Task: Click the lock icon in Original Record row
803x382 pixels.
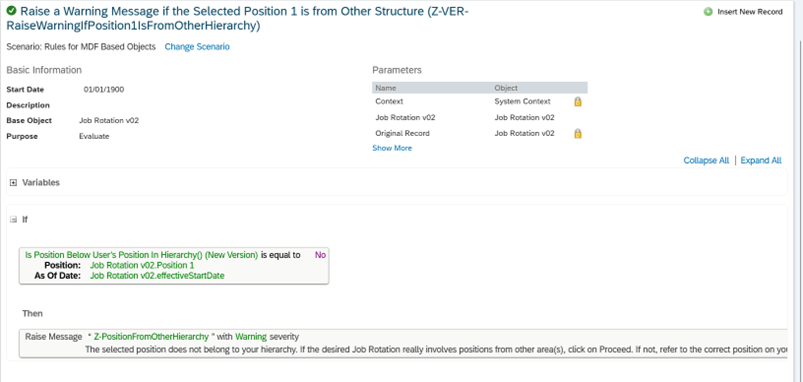Action: (578, 134)
